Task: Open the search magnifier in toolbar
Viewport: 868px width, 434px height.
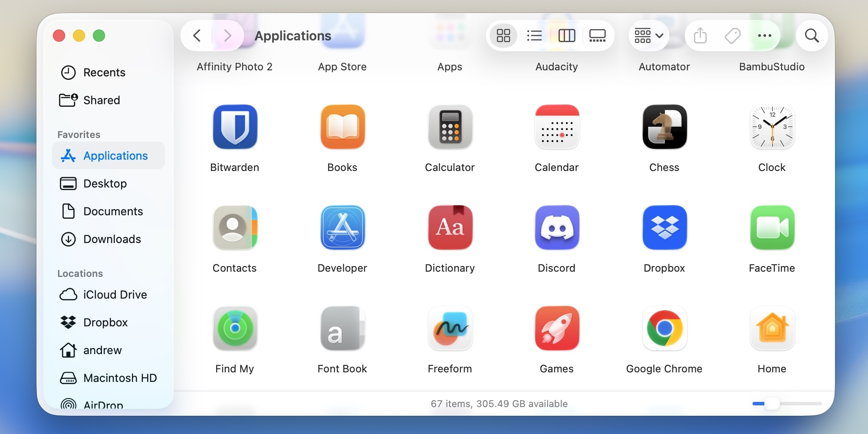Action: click(812, 36)
